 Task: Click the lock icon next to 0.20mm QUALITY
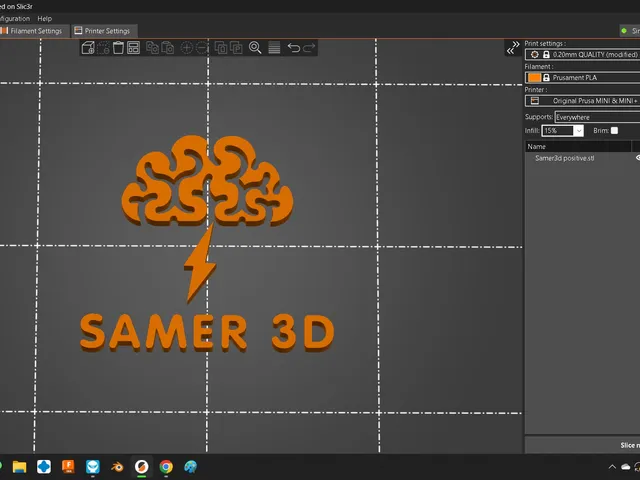[x=546, y=54]
